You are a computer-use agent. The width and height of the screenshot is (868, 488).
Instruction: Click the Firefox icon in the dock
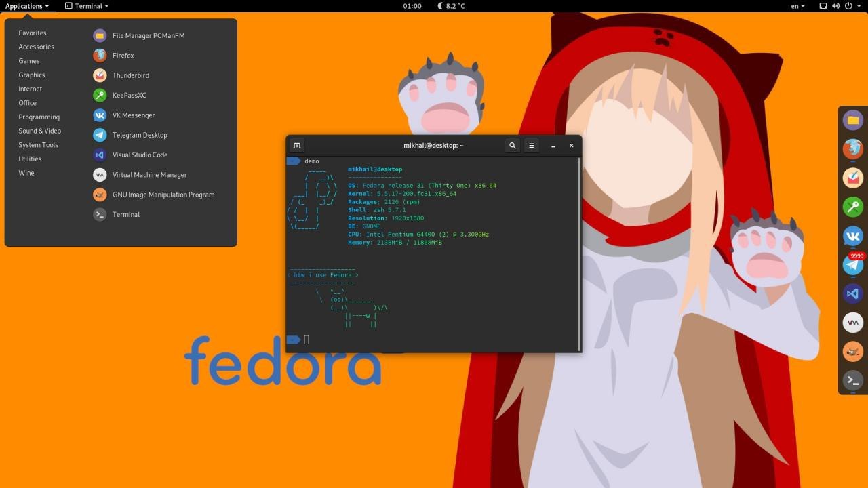[853, 148]
